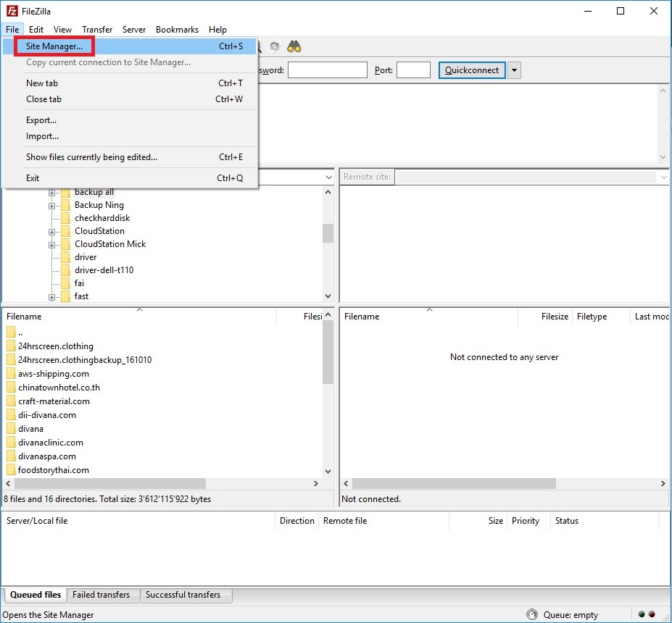Switch to the Queued files tab

[x=36, y=595]
